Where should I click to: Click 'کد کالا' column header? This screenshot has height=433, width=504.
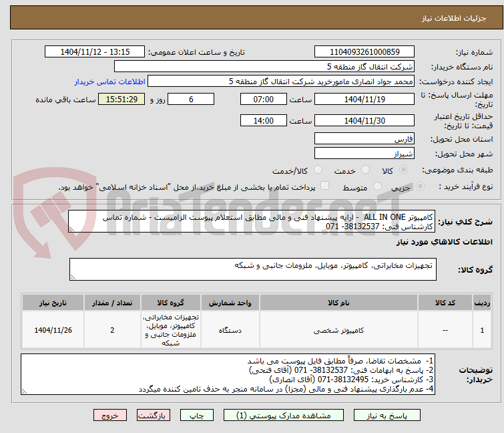pos(445,303)
